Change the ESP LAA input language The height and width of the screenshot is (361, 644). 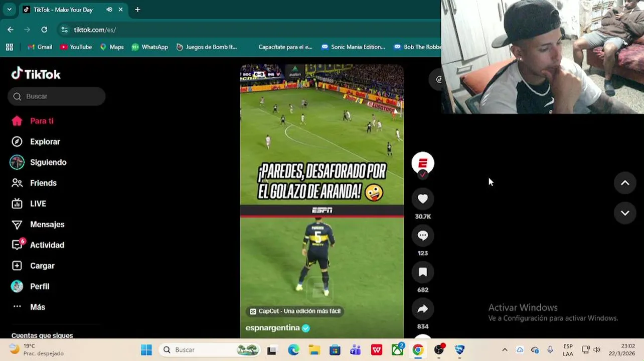pyautogui.click(x=568, y=350)
